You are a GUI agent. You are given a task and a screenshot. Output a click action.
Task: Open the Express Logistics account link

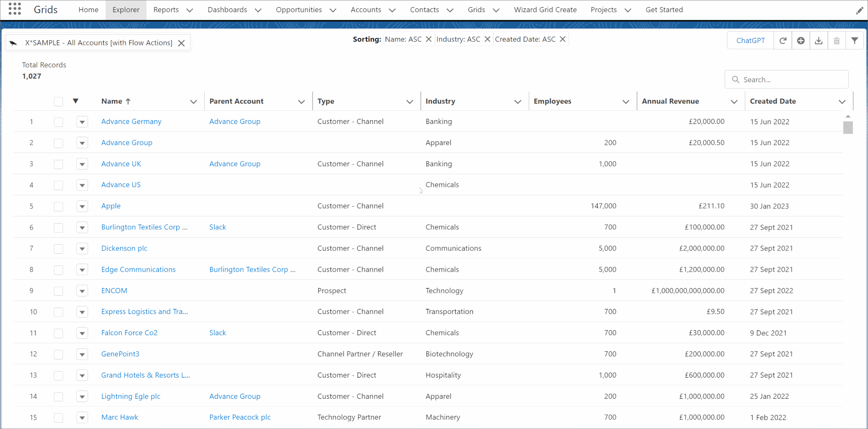pos(144,312)
